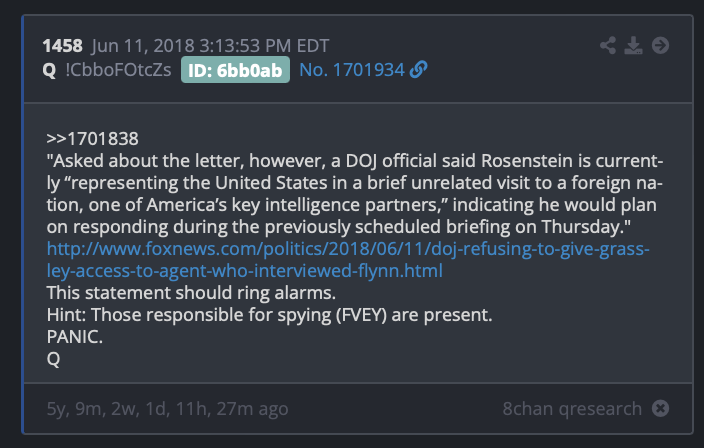Image resolution: width=704 pixels, height=448 pixels.
Task: Click the circled X icon next to 8chan qresearch
Action: (x=660, y=408)
